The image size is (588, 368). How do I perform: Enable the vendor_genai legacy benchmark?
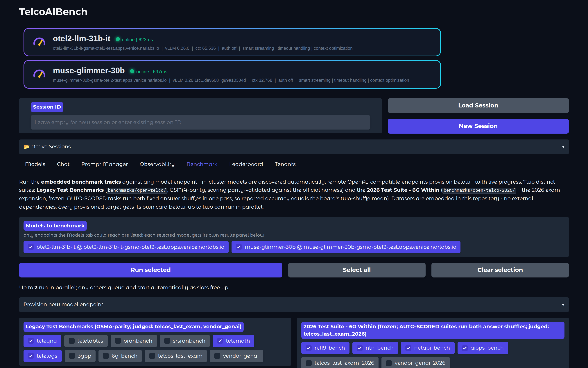[x=217, y=356]
